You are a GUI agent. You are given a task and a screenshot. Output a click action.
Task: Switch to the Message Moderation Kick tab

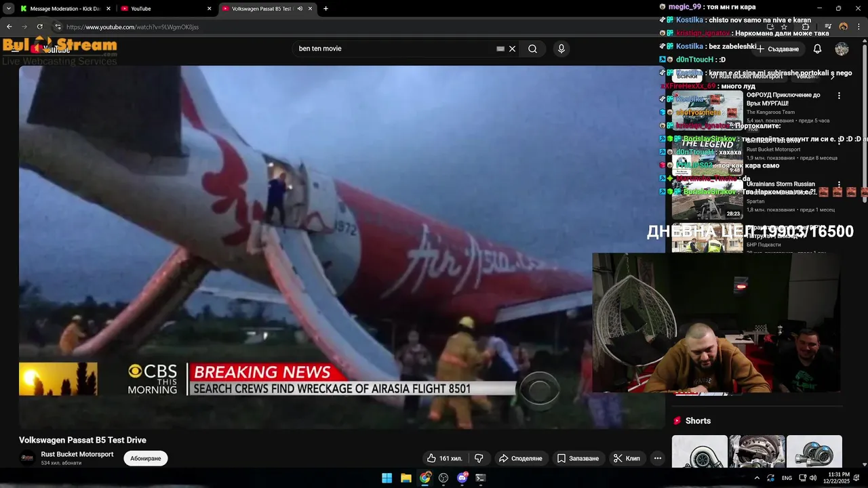tap(64, 9)
